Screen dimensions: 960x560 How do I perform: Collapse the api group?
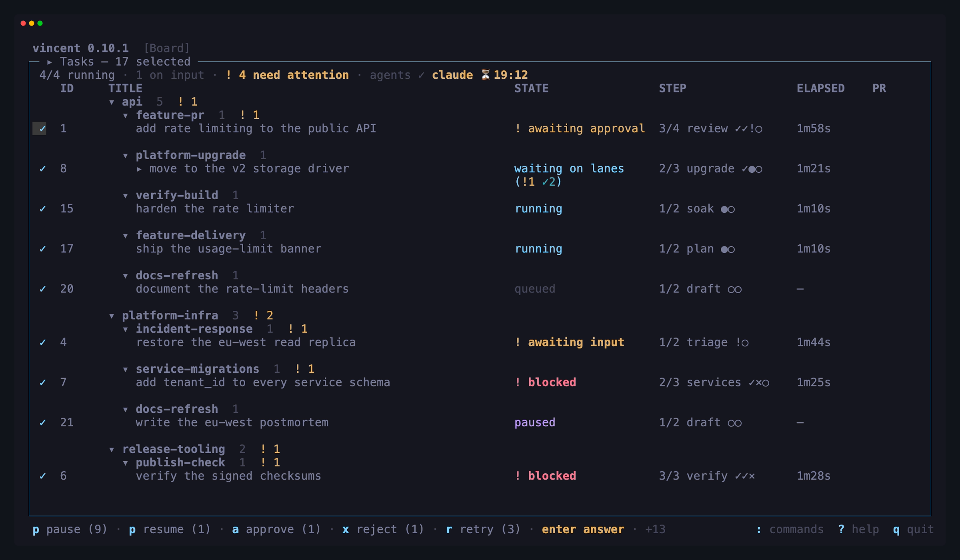pos(112,102)
